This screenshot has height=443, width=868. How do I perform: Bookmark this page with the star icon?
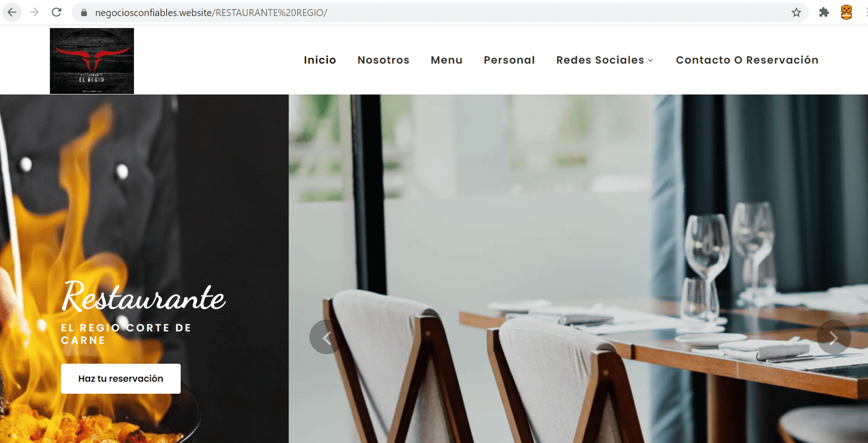[796, 12]
